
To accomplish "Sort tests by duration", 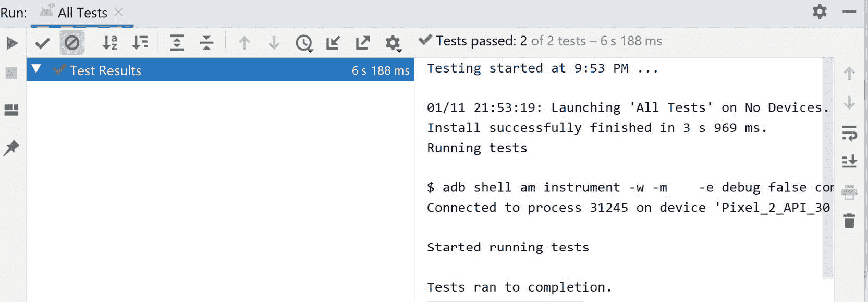I will coord(140,43).
